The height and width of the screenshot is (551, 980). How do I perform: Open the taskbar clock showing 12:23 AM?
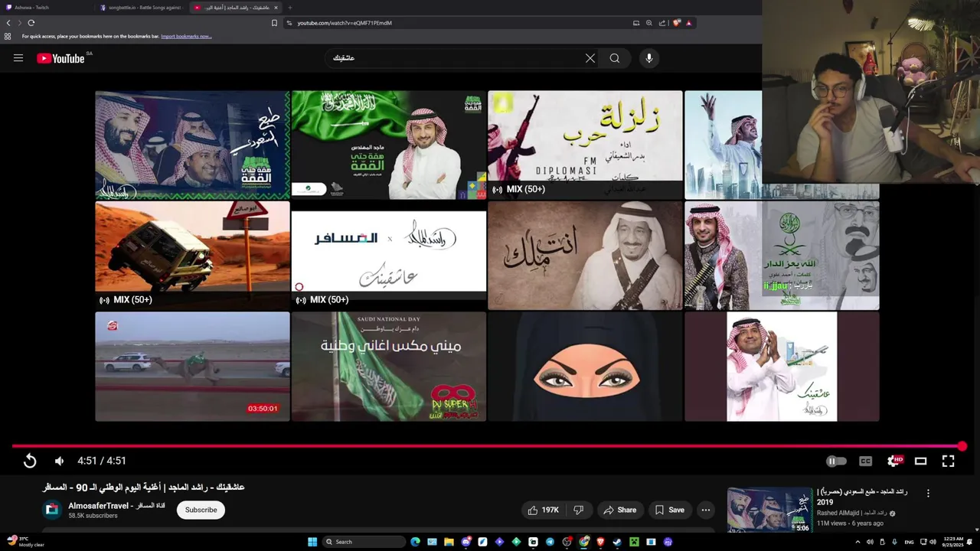click(x=953, y=542)
